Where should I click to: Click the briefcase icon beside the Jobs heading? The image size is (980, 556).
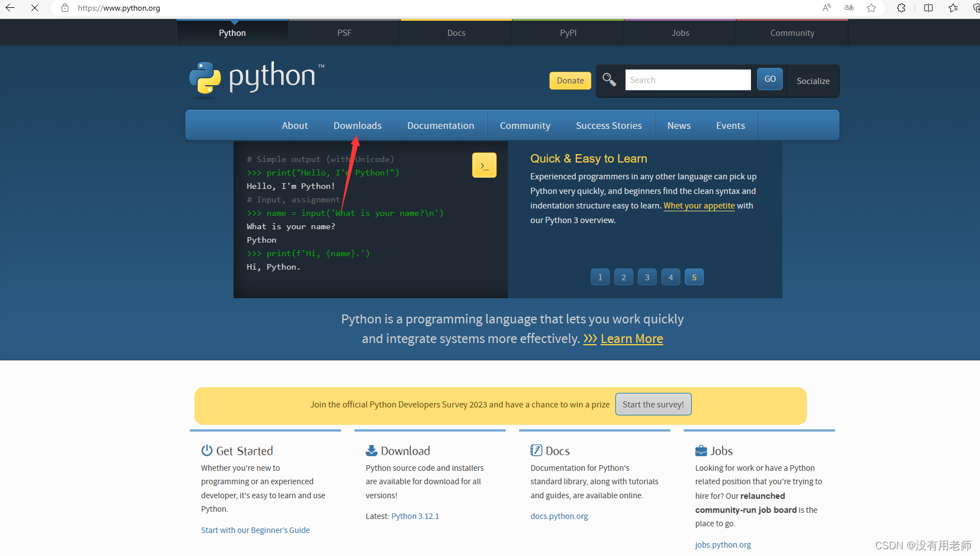point(702,450)
